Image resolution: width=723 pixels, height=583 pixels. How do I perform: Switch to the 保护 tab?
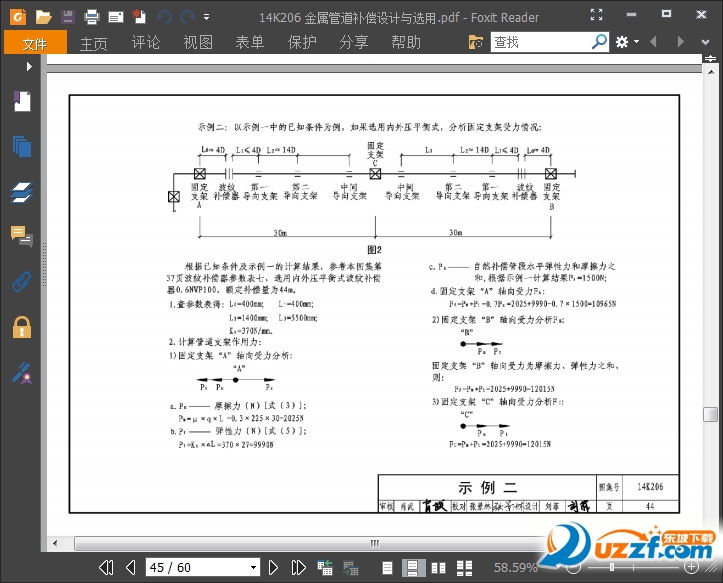[302, 42]
